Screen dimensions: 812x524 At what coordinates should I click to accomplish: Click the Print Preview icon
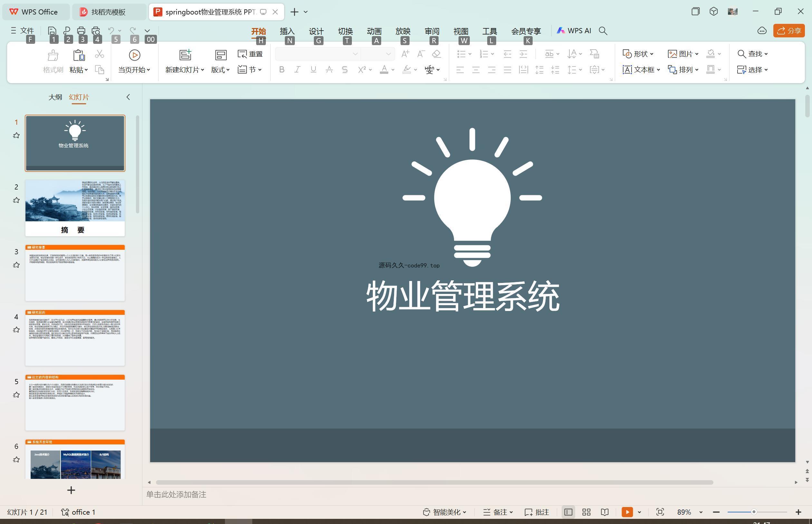(96, 31)
